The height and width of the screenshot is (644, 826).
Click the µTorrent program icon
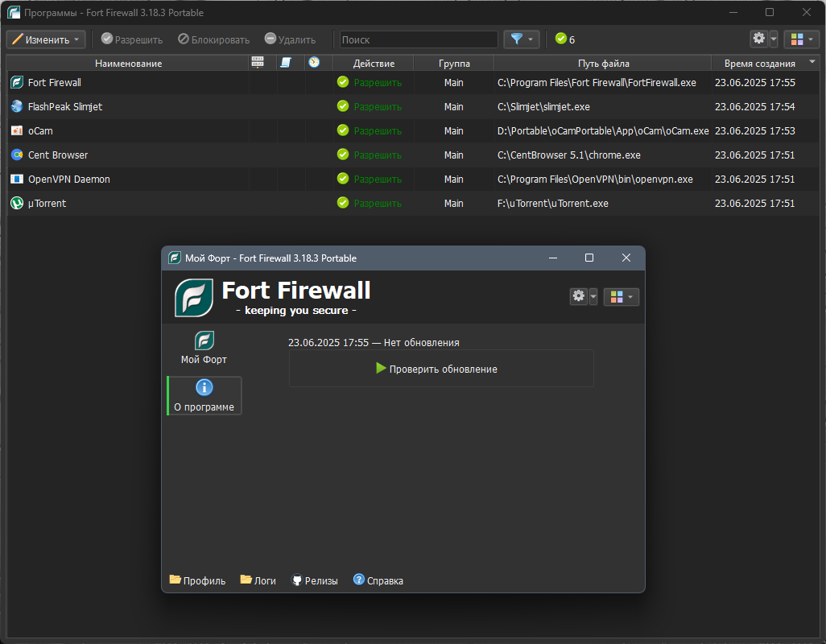(x=17, y=203)
